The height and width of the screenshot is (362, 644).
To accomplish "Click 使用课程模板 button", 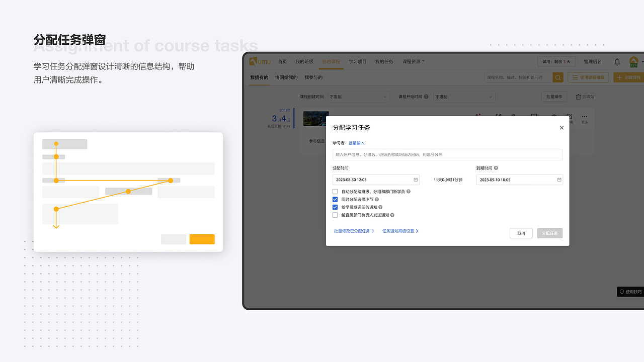I will click(588, 77).
